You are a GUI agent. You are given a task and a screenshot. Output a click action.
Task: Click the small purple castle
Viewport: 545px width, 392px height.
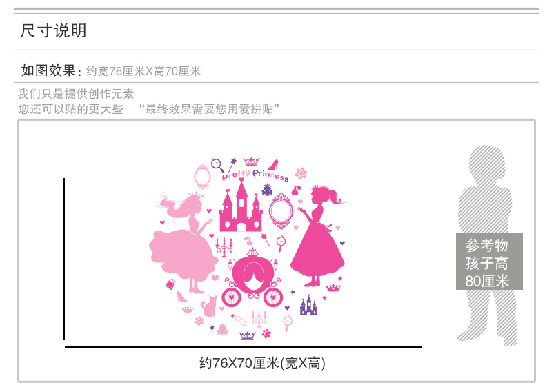click(x=308, y=305)
